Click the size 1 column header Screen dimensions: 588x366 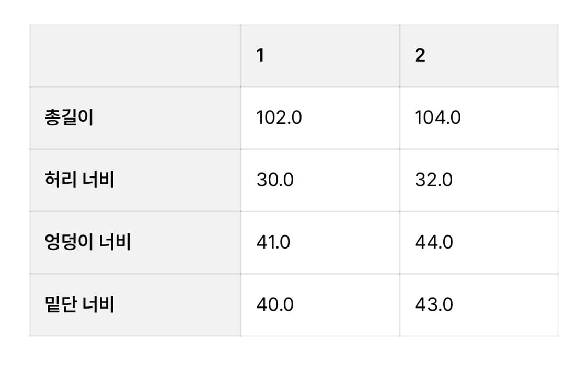point(260,55)
